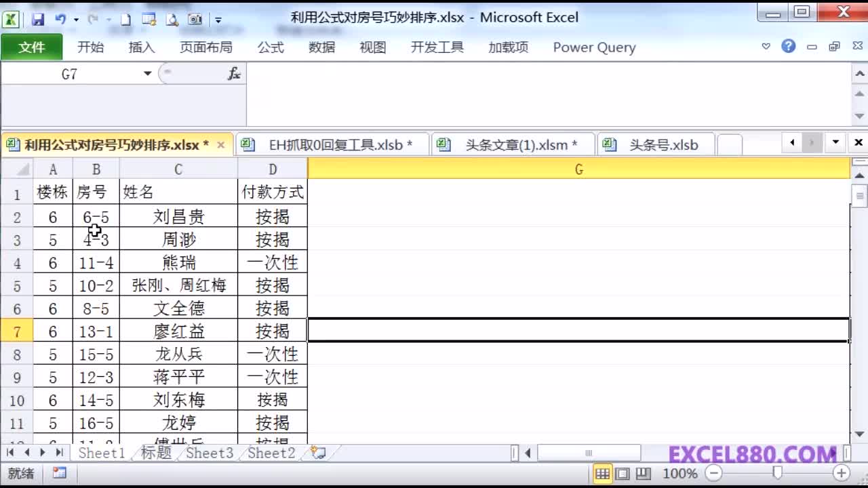Click the New document icon
The image size is (868, 488).
point(124,19)
